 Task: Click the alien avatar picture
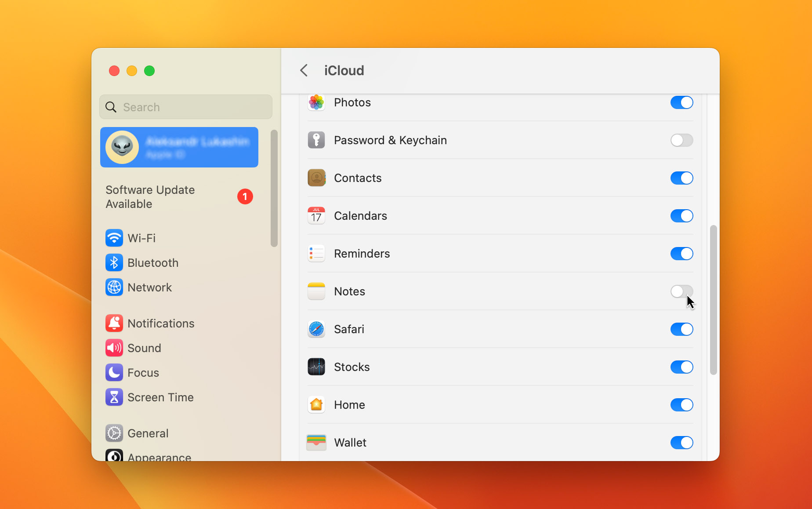(122, 147)
